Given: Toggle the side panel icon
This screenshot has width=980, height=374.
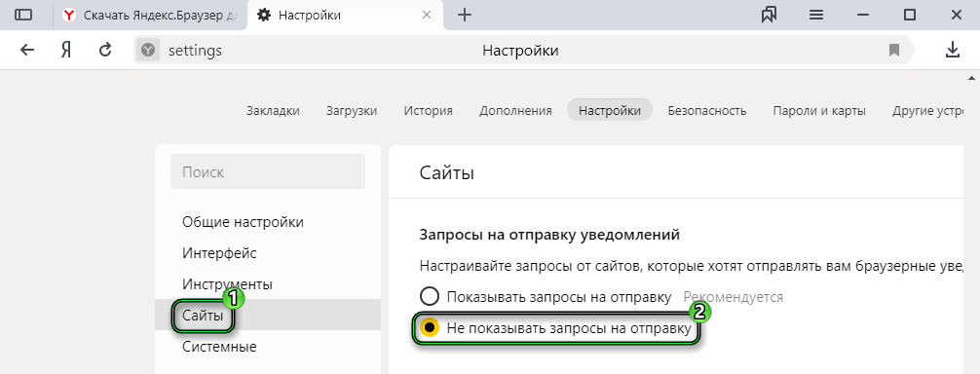Looking at the screenshot, I should tap(23, 15).
